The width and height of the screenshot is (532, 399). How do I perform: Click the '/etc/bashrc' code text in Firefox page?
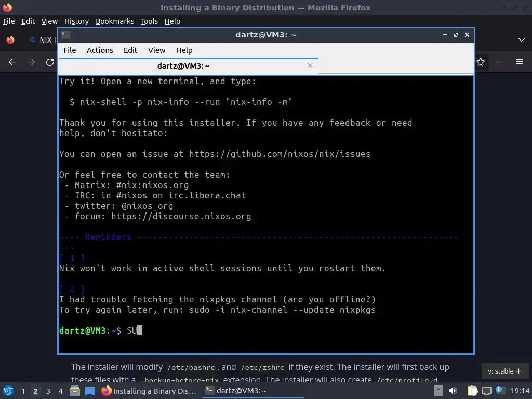191,367
